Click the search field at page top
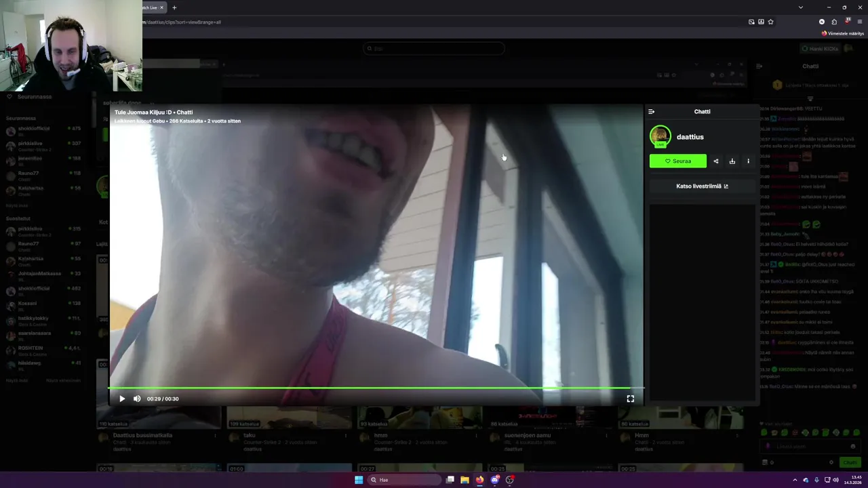The height and width of the screenshot is (488, 868). click(x=434, y=48)
